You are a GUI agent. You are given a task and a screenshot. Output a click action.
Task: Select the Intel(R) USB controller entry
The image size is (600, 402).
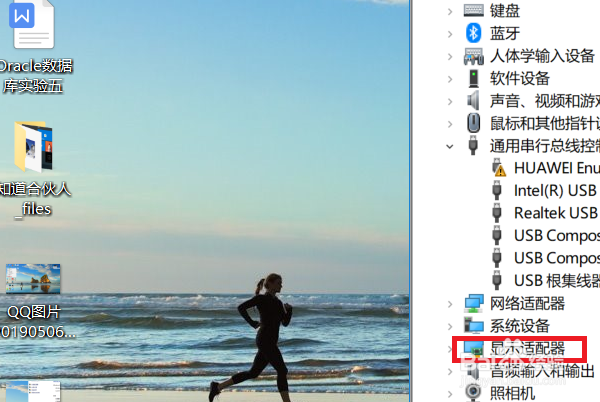tap(557, 190)
